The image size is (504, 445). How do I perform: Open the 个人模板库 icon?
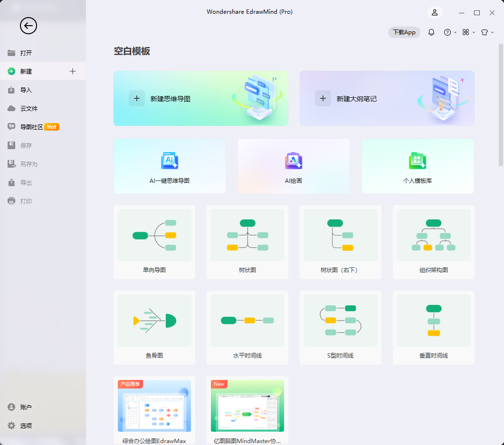click(418, 161)
